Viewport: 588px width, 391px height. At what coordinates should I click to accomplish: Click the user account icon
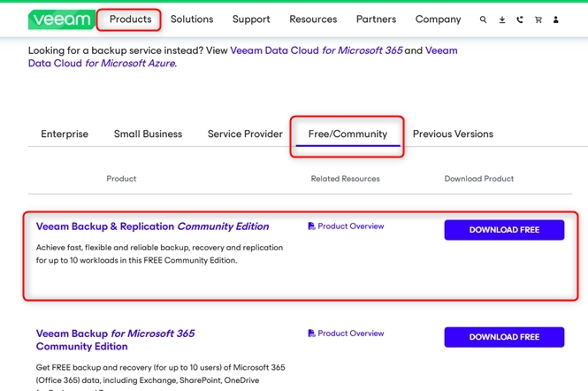[x=556, y=19]
